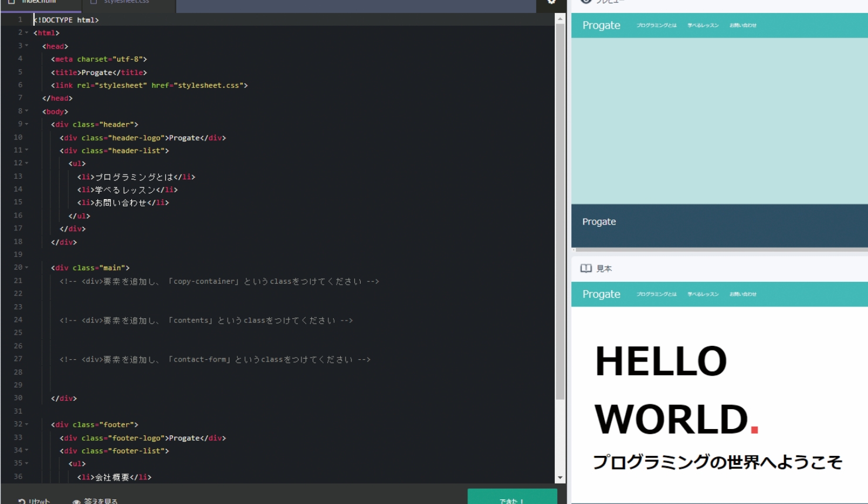Click Progate text in preview footer
The width and height of the screenshot is (868, 504).
coord(599,222)
